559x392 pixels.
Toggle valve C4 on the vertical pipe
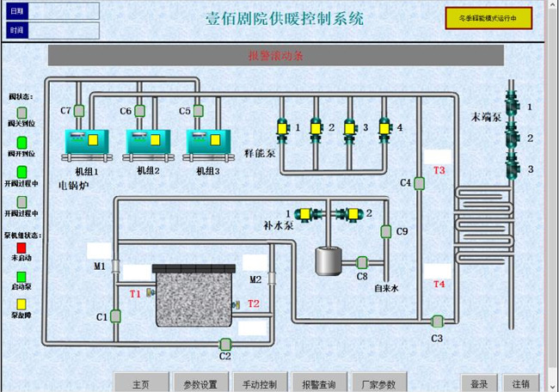pyautogui.click(x=419, y=182)
